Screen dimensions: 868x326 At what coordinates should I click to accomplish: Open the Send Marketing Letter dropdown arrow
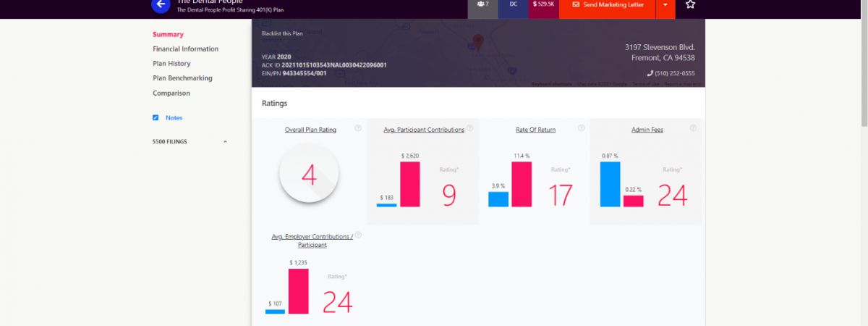coord(665,5)
